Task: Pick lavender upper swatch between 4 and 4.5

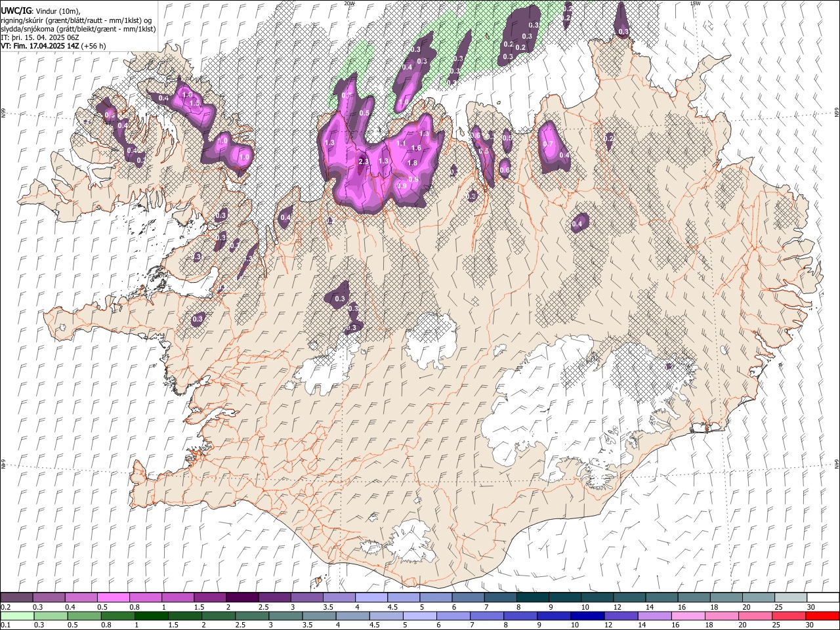Action: click(371, 597)
